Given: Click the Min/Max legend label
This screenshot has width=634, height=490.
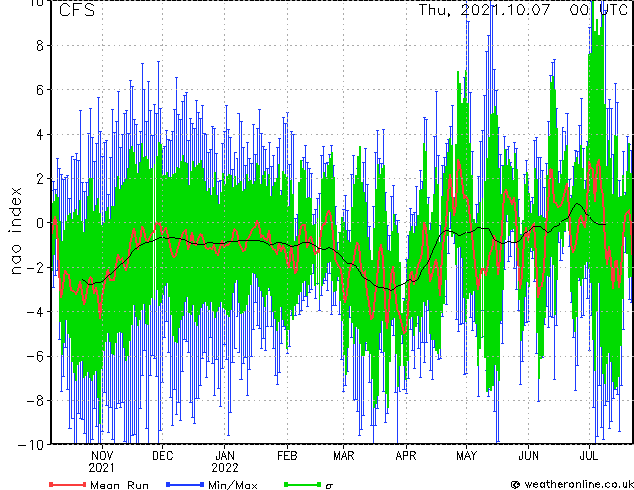Looking at the screenshot, I should 233,485.
